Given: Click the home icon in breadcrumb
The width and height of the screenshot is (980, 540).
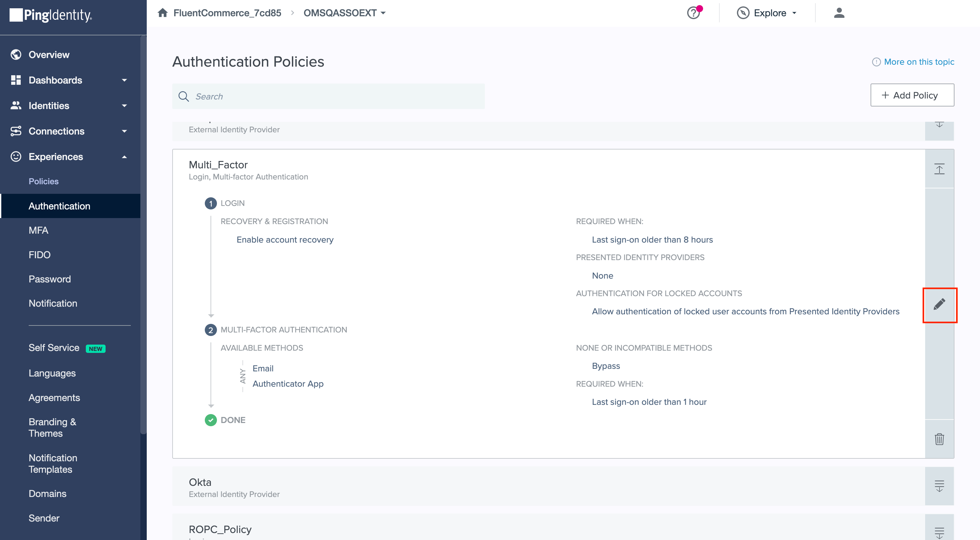Looking at the screenshot, I should [x=162, y=13].
